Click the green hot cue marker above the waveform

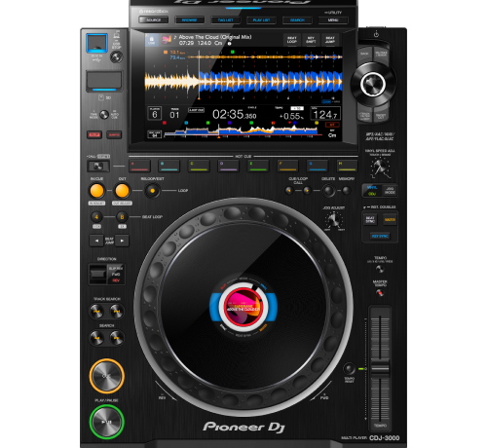[233, 52]
